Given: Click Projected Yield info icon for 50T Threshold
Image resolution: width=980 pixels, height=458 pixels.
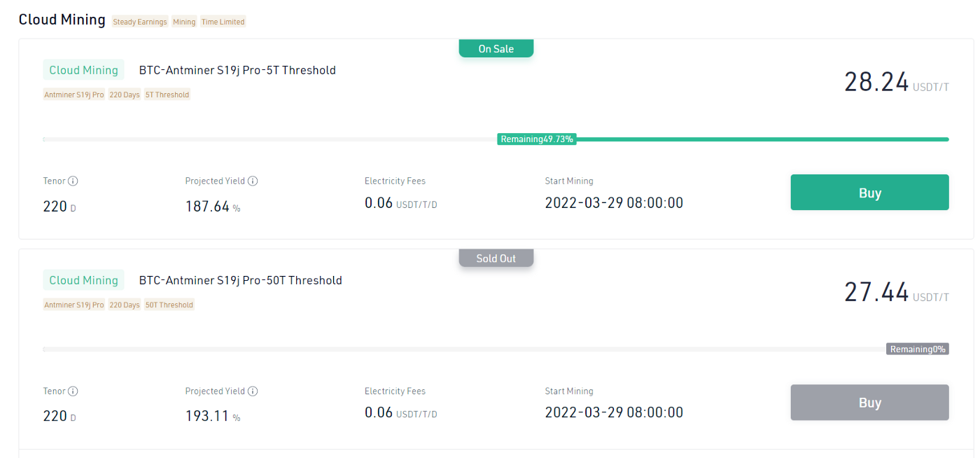Looking at the screenshot, I should [253, 391].
